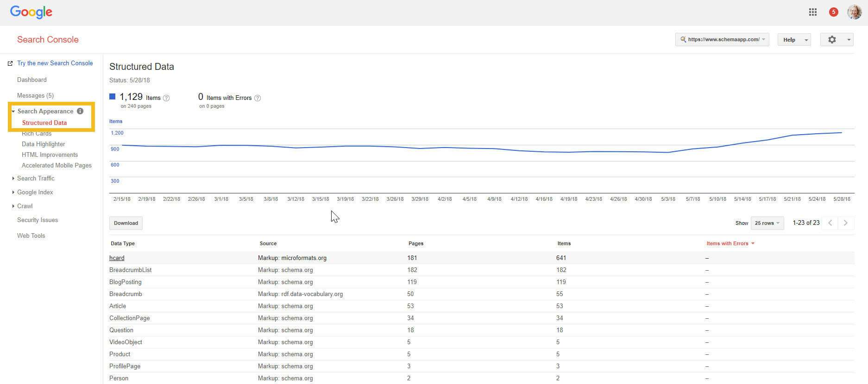Click the Search Console title link
This screenshot has width=868, height=384.
(x=48, y=39)
